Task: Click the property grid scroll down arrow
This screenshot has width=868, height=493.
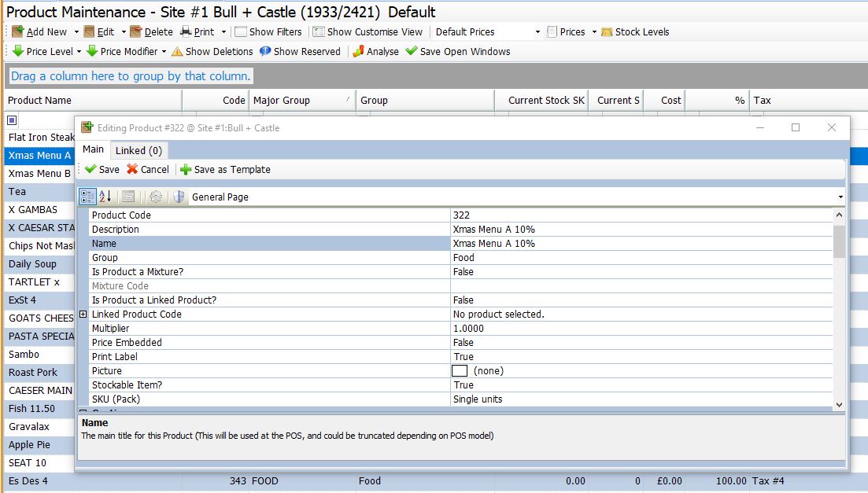Action: pos(839,405)
